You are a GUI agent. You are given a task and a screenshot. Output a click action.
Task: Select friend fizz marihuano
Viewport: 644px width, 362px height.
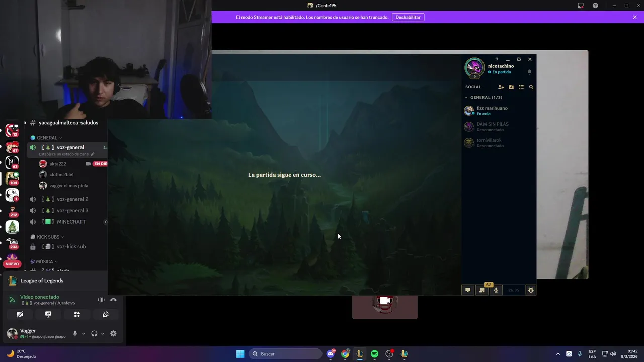499,111
